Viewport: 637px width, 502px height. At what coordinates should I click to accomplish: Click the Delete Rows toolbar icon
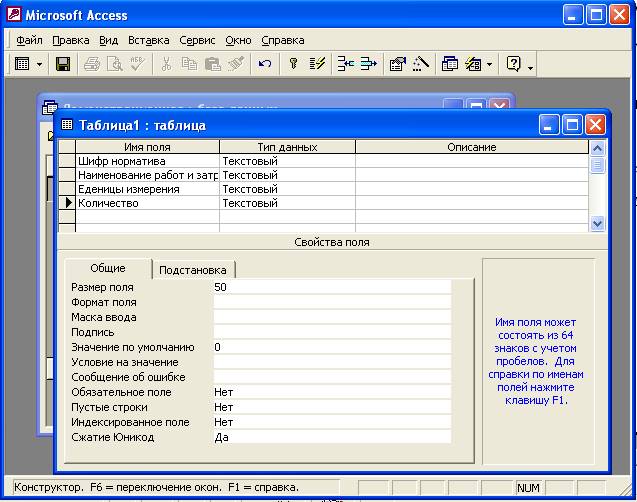point(368,64)
